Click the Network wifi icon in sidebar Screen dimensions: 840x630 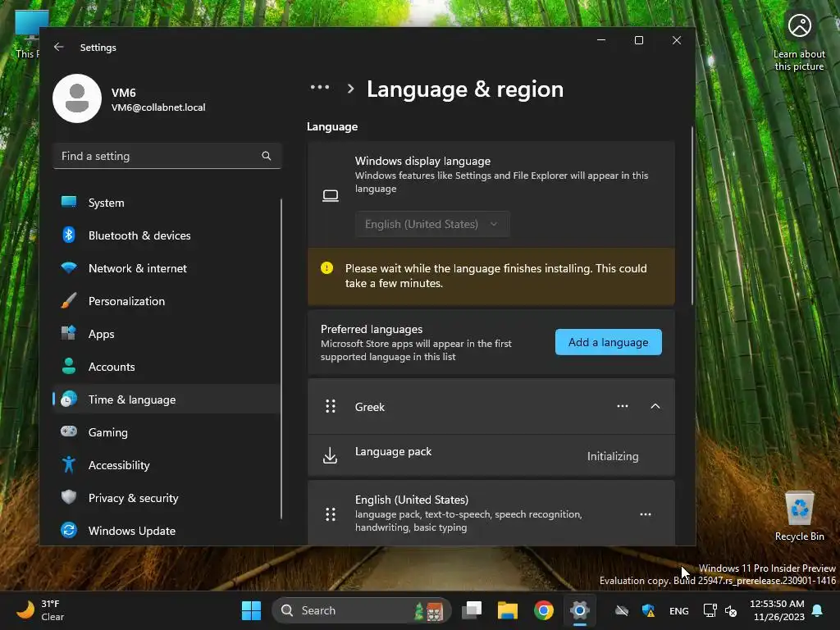(69, 267)
